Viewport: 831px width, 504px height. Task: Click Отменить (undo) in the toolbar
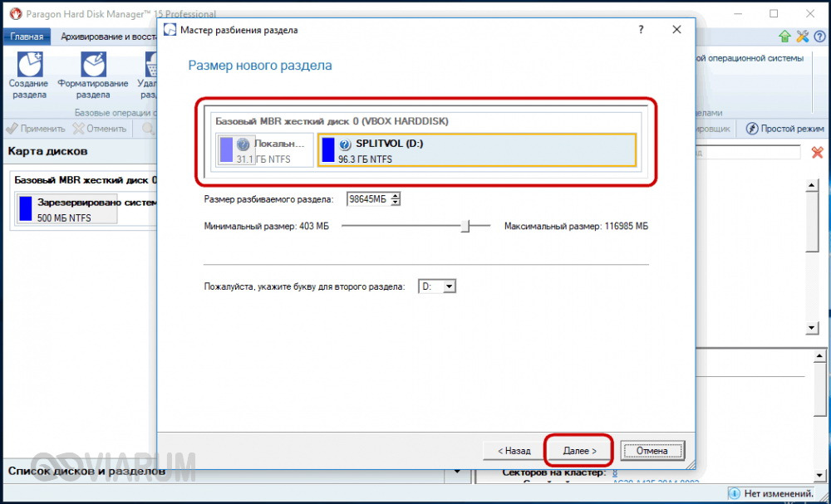pos(100,129)
